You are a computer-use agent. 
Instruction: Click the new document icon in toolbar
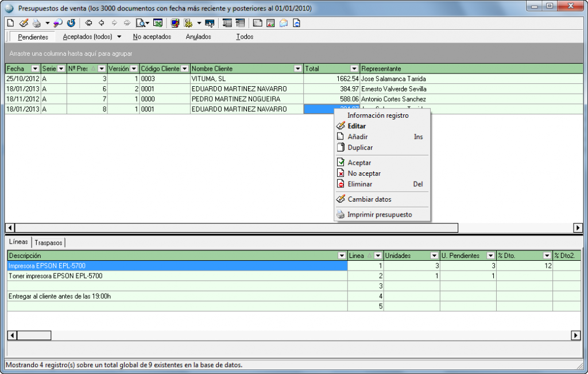pyautogui.click(x=10, y=24)
